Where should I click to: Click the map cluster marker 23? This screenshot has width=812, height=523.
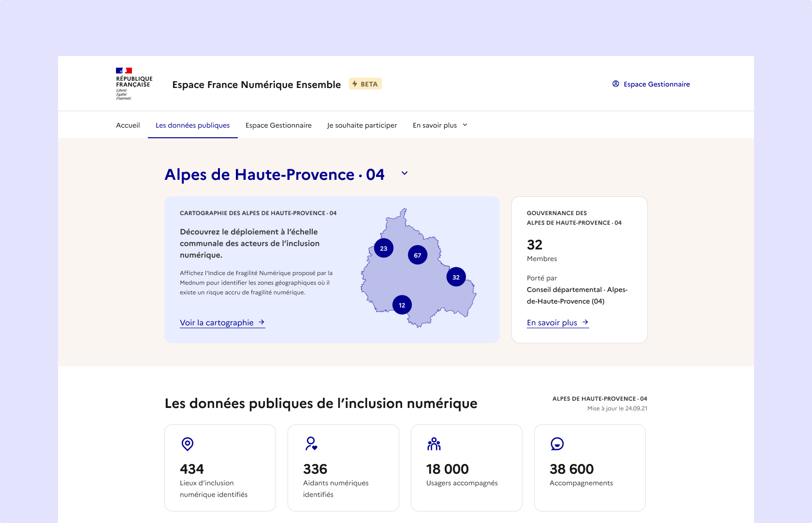(384, 248)
